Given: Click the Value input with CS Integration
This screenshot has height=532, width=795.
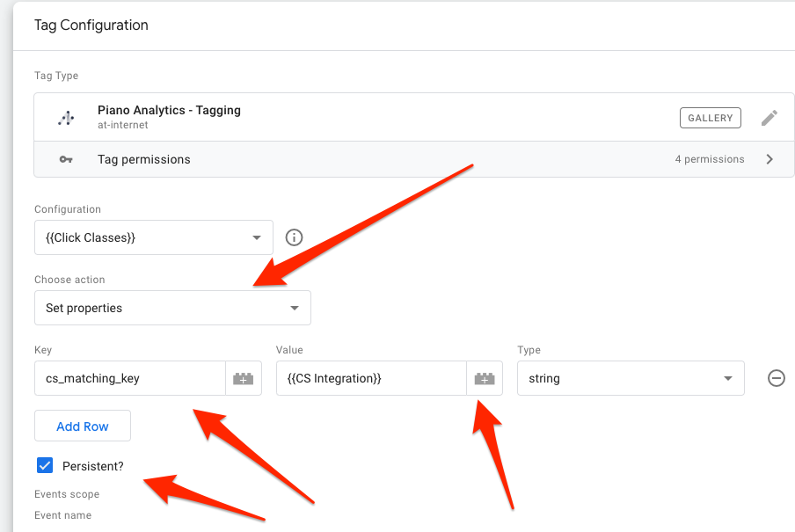Looking at the screenshot, I should point(371,378).
